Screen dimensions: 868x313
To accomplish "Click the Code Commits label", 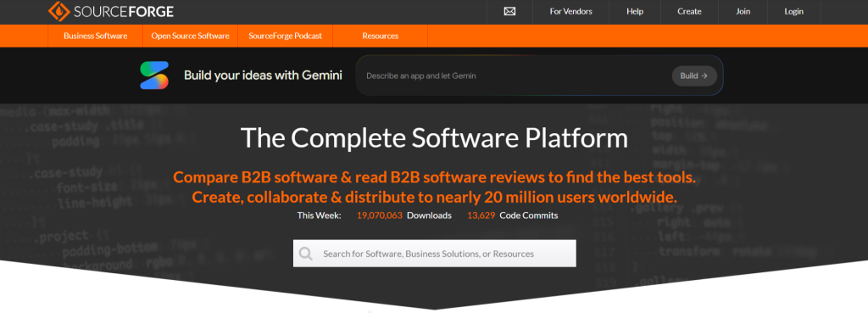I will pyautogui.click(x=529, y=215).
